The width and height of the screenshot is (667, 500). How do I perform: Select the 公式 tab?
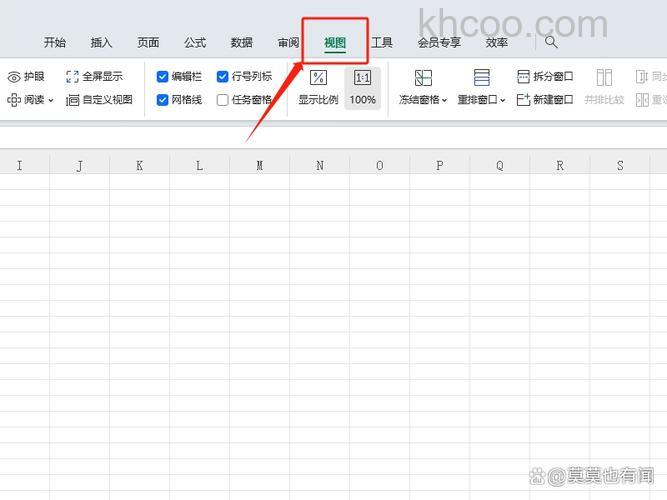[x=195, y=43]
